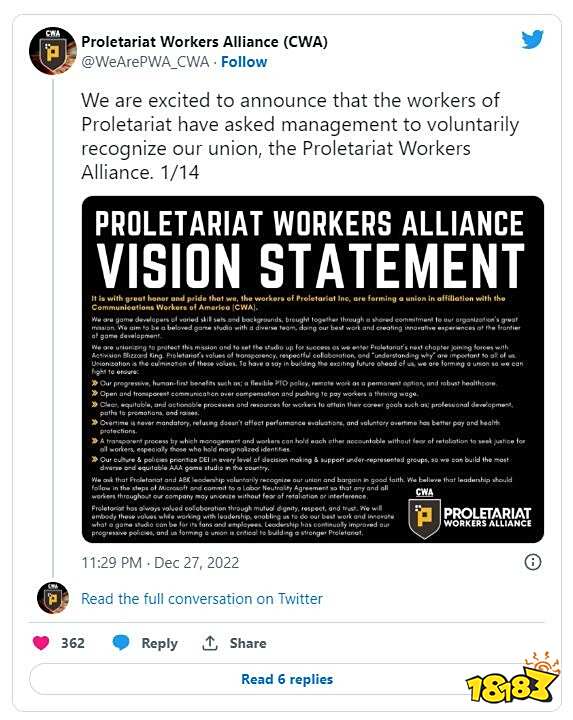Click the 362 likes count
This screenshot has width=573, height=720.
tap(73, 643)
